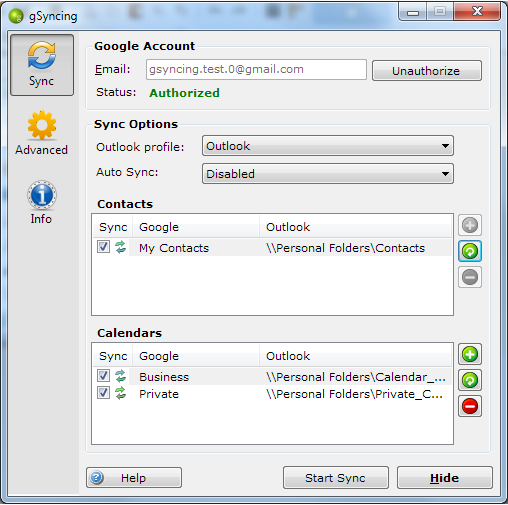
Task: Select the \\Personal Folders\Contacts cell
Action: (x=345, y=248)
